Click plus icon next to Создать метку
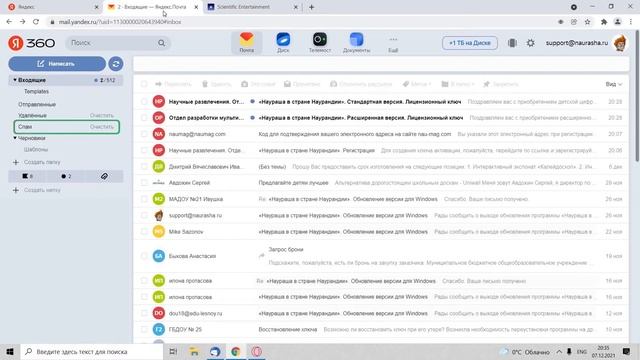 coord(16,190)
